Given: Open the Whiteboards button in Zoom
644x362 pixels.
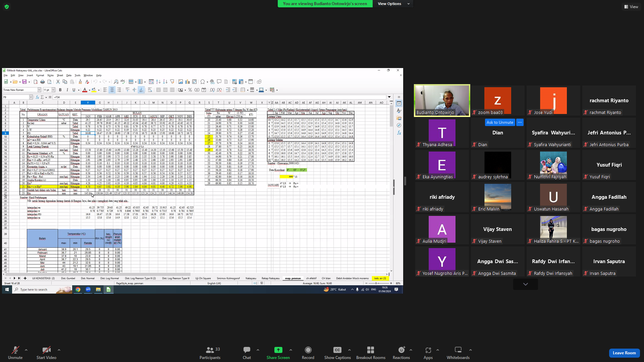Looking at the screenshot, I should [x=458, y=353].
